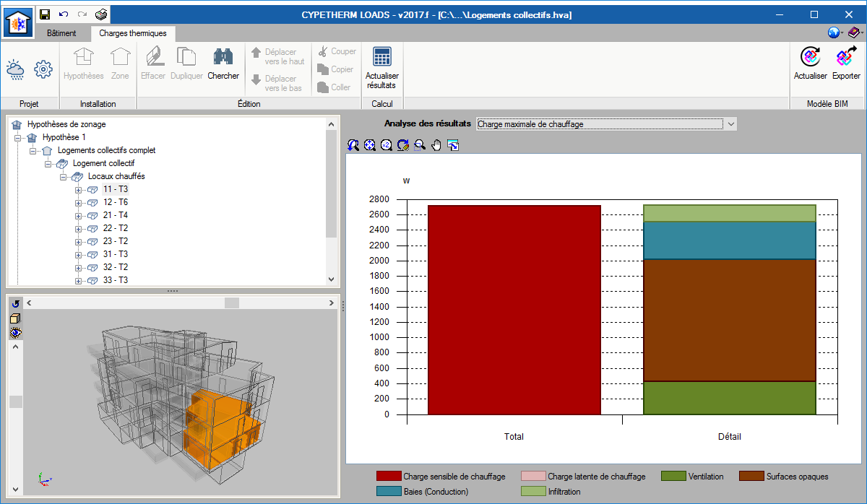Expand the 12 - T6 tree node

coord(79,202)
